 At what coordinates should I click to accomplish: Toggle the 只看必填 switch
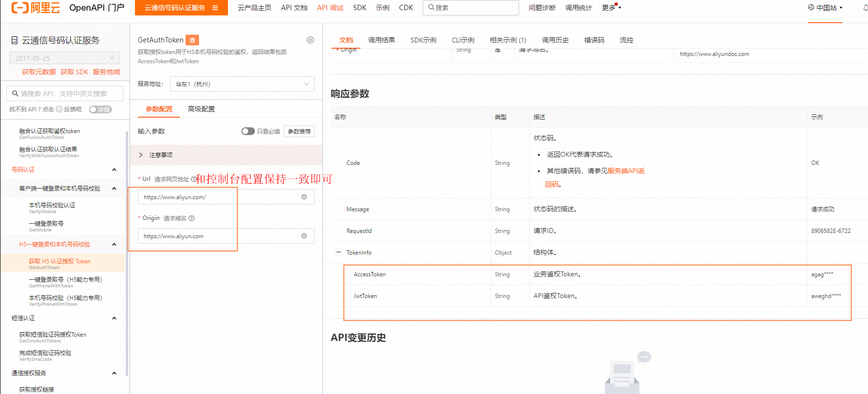point(248,131)
